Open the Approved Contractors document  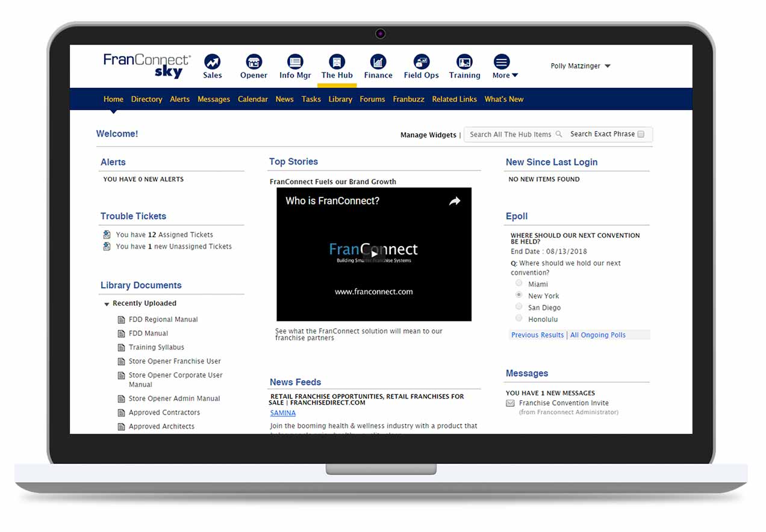pyautogui.click(x=164, y=412)
